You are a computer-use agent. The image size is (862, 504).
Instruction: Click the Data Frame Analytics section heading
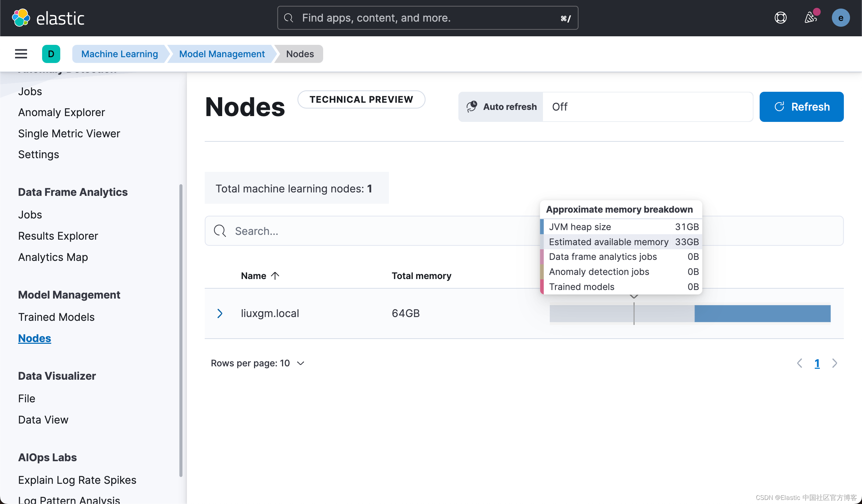pyautogui.click(x=73, y=192)
